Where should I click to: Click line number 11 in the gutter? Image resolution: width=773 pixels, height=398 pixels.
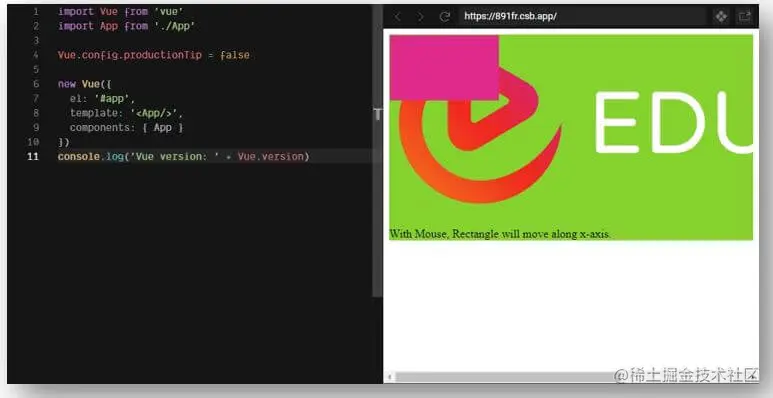33,157
